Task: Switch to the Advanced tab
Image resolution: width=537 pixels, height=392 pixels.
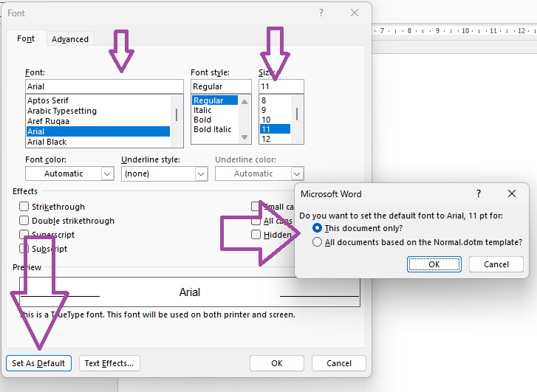Action: pyautogui.click(x=70, y=39)
